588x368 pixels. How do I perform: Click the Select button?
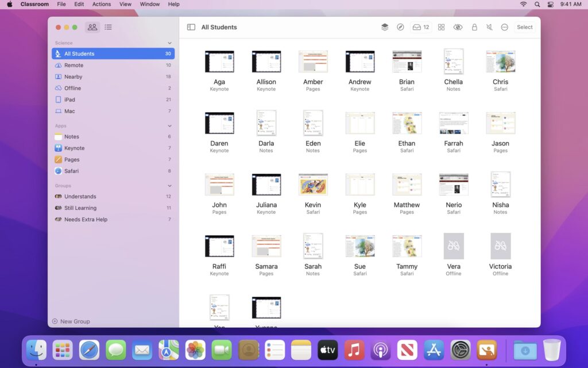coord(524,27)
